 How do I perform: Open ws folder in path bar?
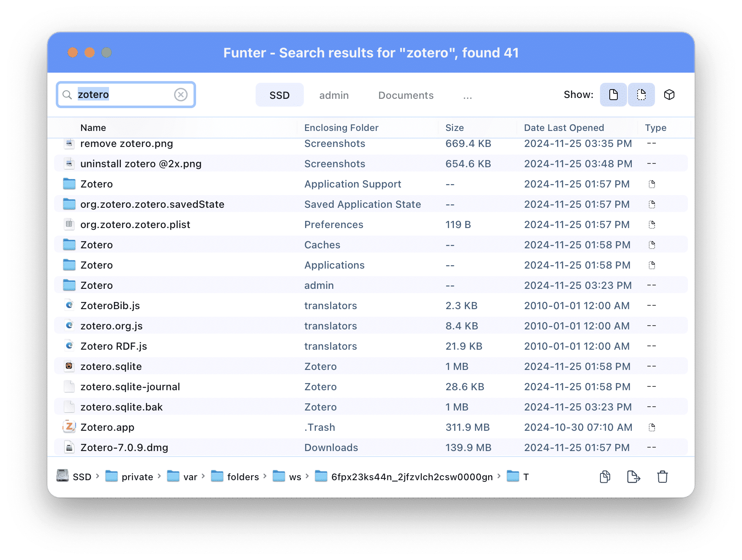[287, 476]
